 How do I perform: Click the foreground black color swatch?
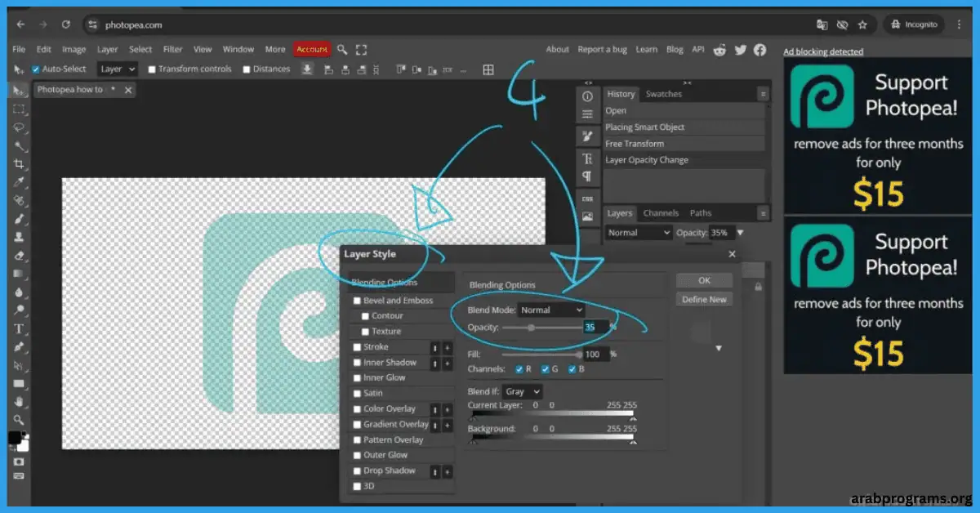coord(14,438)
